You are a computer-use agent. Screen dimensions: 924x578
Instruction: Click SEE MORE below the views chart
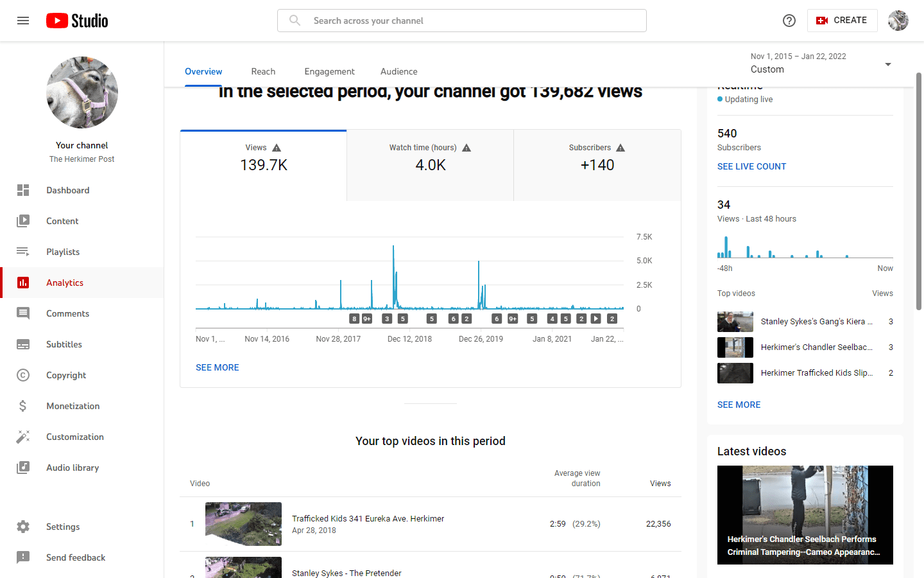click(x=218, y=367)
